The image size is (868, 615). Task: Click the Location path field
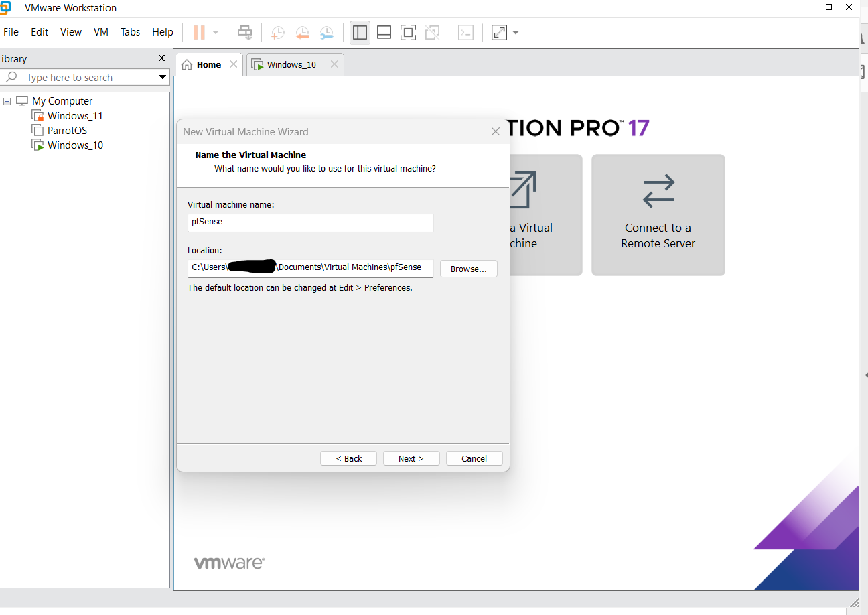point(311,268)
